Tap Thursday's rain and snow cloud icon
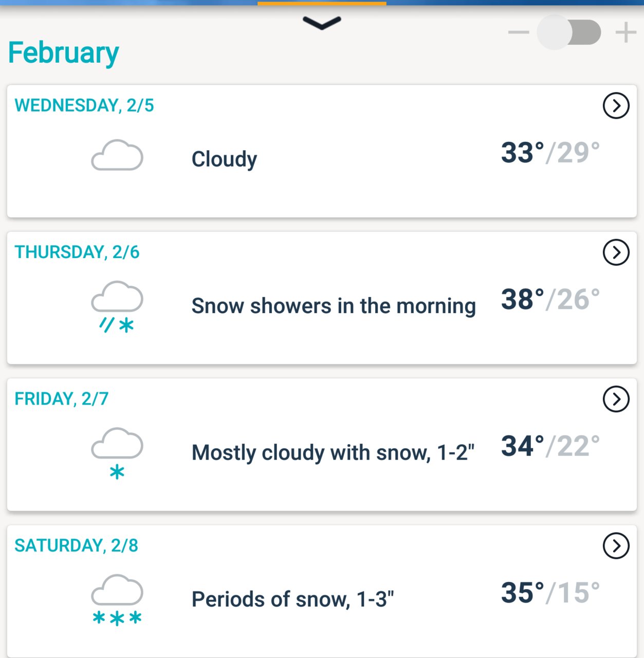This screenshot has width=644, height=658. [117, 306]
